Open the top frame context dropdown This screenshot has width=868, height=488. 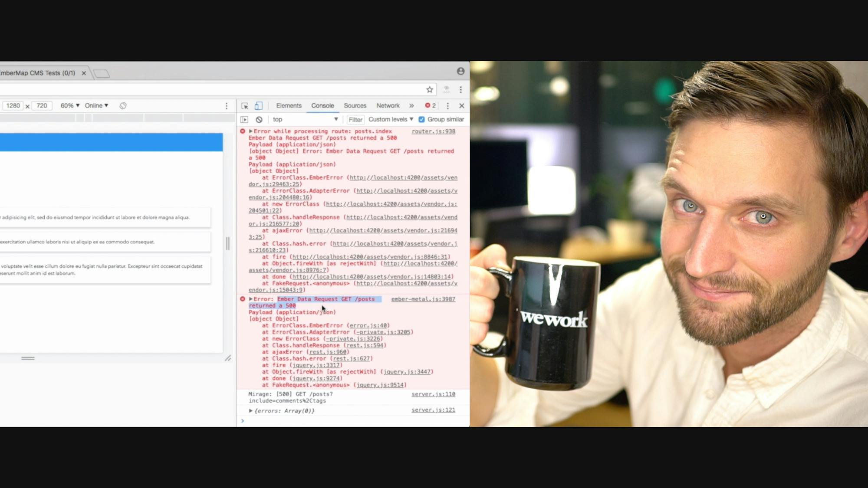pyautogui.click(x=304, y=119)
